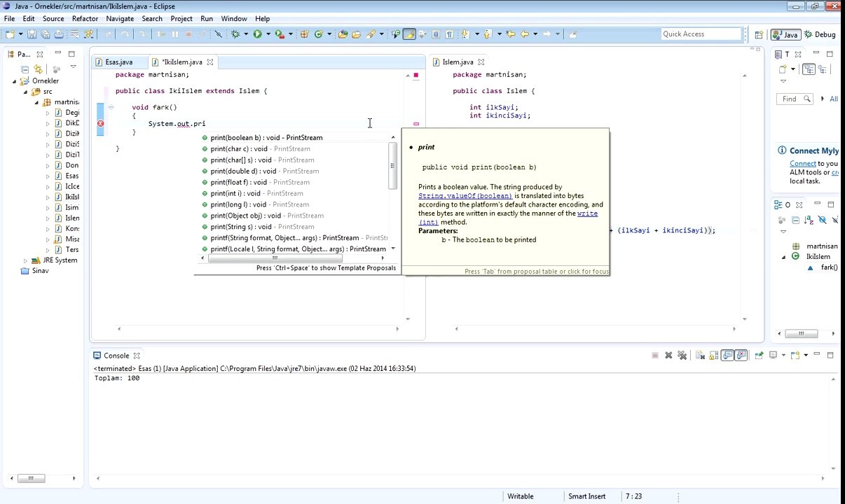The width and height of the screenshot is (845, 504).
Task: Open String.valueOf(boolean) Javadoc link
Action: [465, 196]
